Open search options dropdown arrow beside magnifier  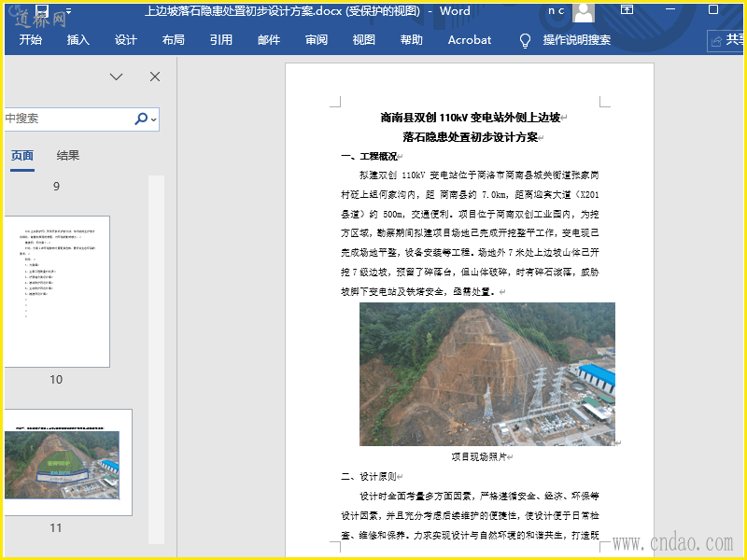point(154,119)
